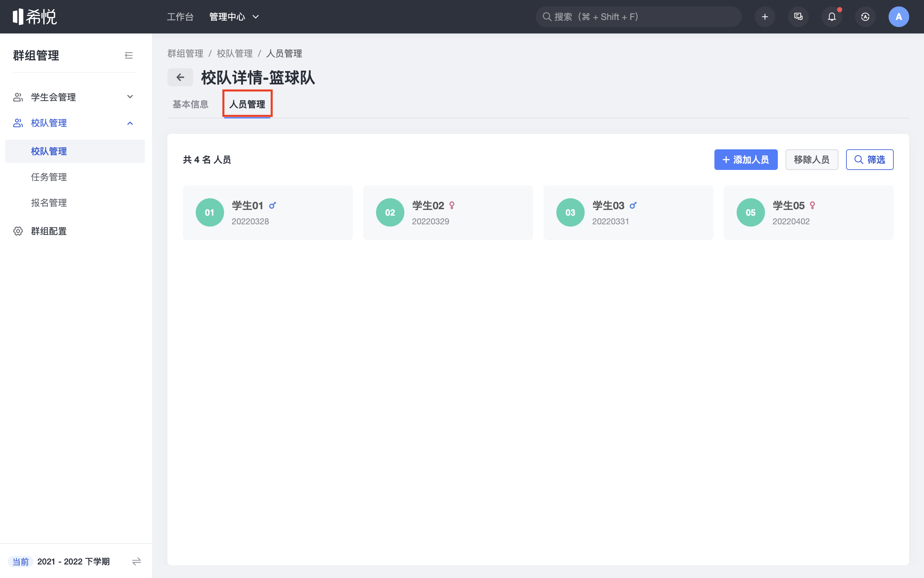
Task: Collapse the 群组管理 sidebar
Action: coord(129,55)
